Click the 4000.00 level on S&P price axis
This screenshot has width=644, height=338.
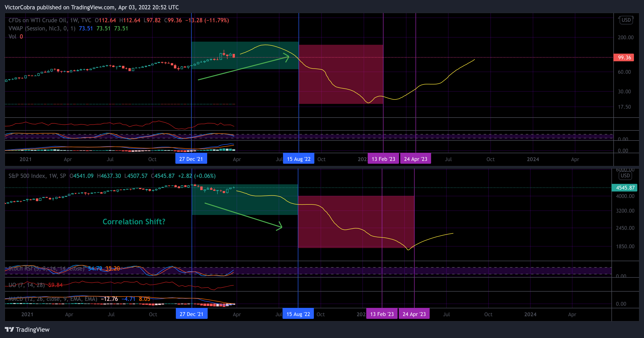[x=625, y=196]
